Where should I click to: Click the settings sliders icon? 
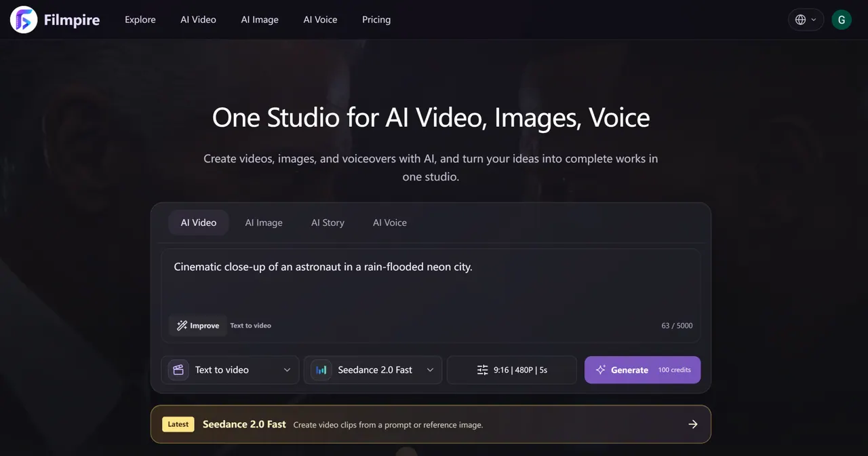point(482,370)
